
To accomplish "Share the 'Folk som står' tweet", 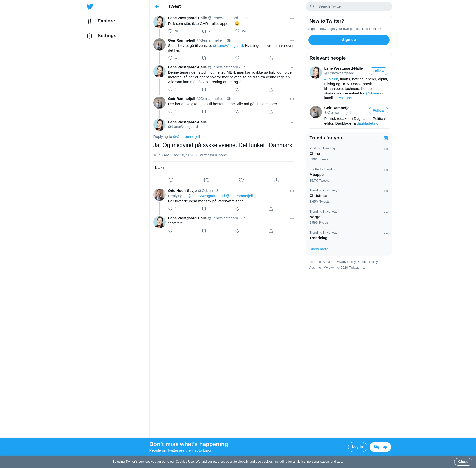I will pos(271,31).
